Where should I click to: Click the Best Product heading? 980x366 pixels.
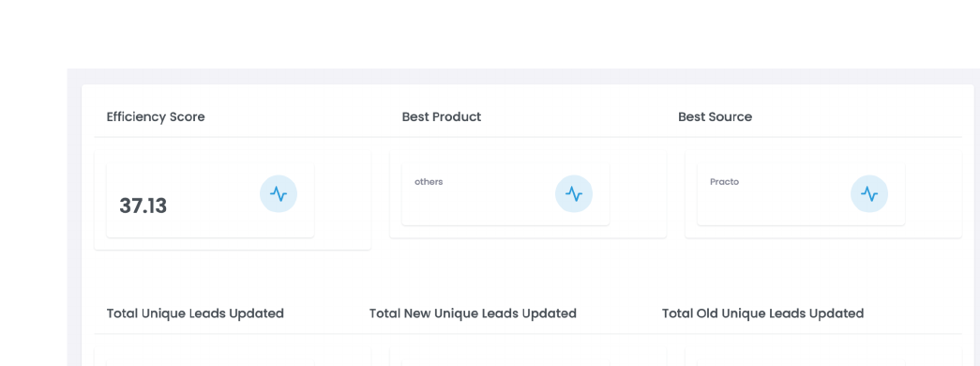tap(442, 117)
